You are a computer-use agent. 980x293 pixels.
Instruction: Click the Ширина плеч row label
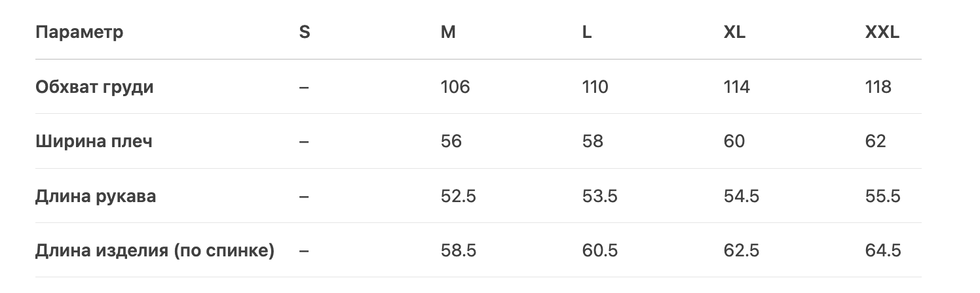(94, 141)
